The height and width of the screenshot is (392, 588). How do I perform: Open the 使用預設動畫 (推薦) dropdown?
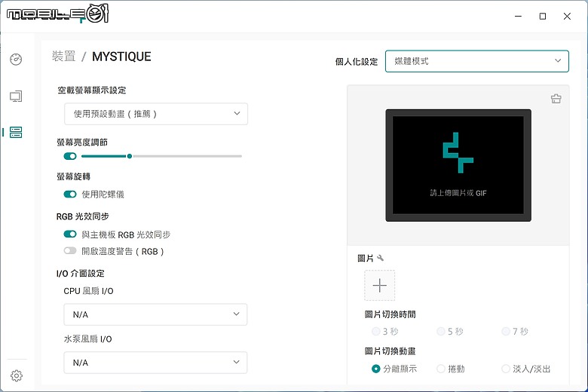click(156, 114)
